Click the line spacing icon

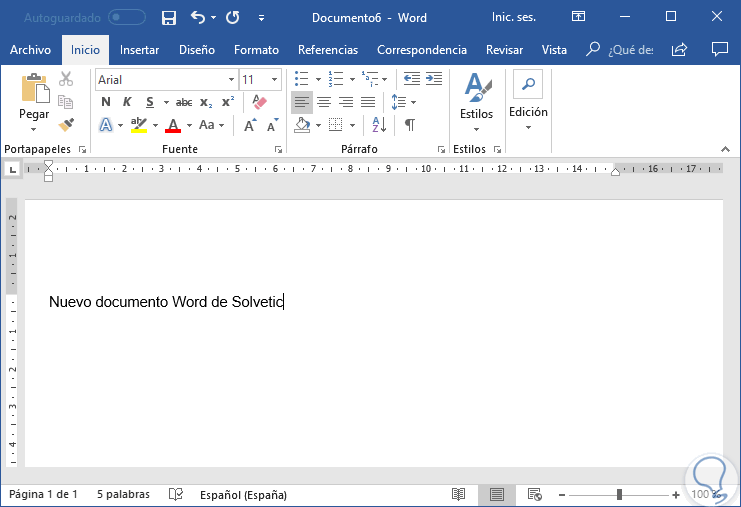tap(398, 102)
